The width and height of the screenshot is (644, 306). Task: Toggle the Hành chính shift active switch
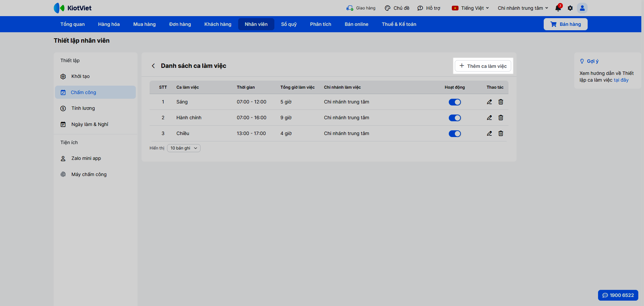(455, 118)
